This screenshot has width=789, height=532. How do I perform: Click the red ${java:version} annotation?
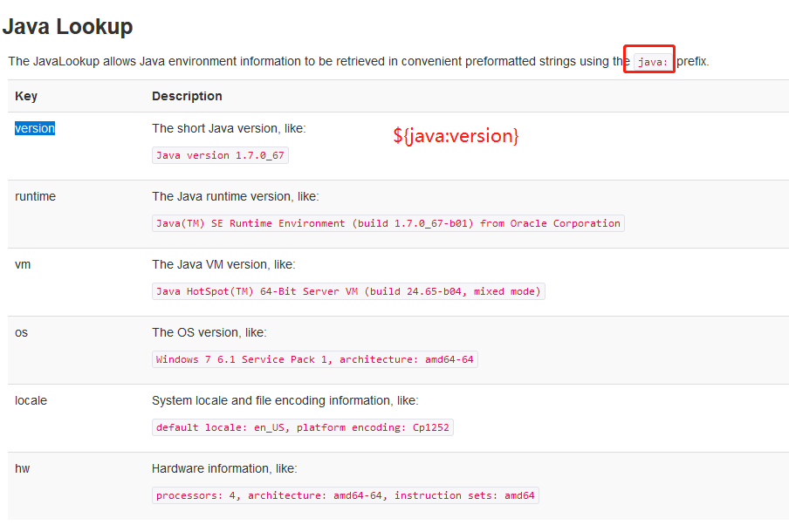(x=456, y=136)
